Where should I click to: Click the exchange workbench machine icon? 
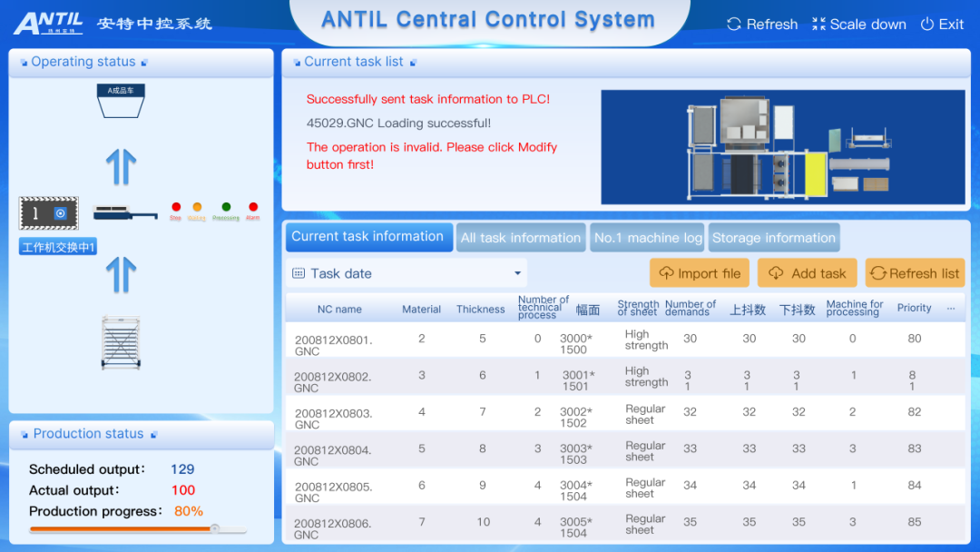pyautogui.click(x=49, y=213)
